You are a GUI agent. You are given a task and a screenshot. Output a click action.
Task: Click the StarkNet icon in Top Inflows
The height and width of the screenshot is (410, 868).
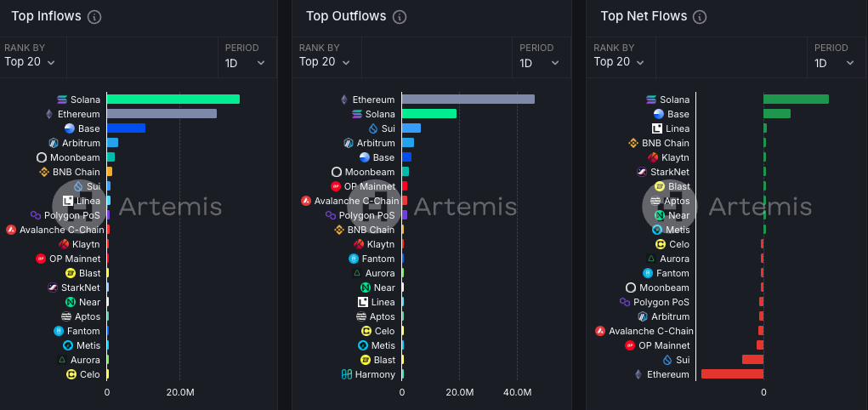click(53, 288)
